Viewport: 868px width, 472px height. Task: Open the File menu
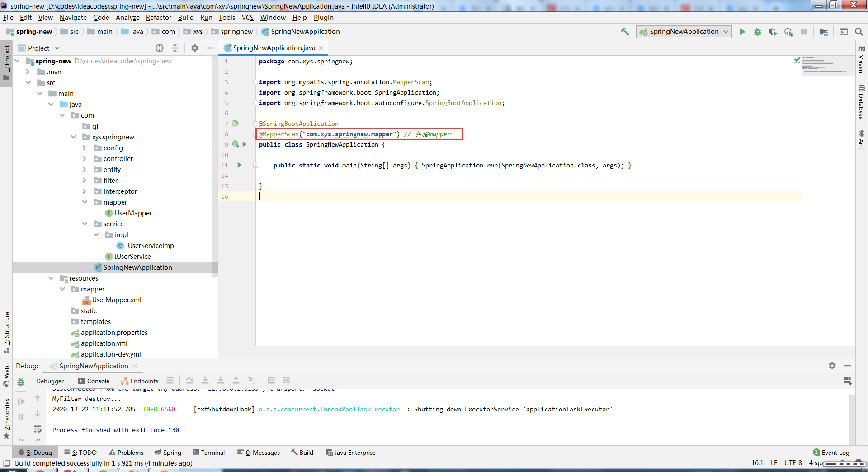point(8,18)
